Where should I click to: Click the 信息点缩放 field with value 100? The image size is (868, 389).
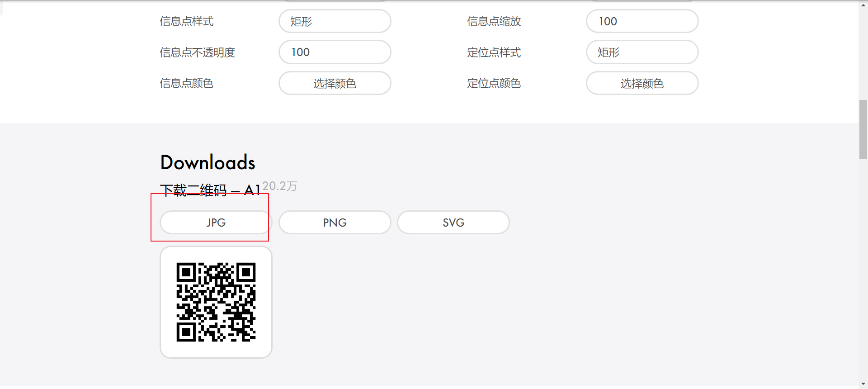(642, 21)
